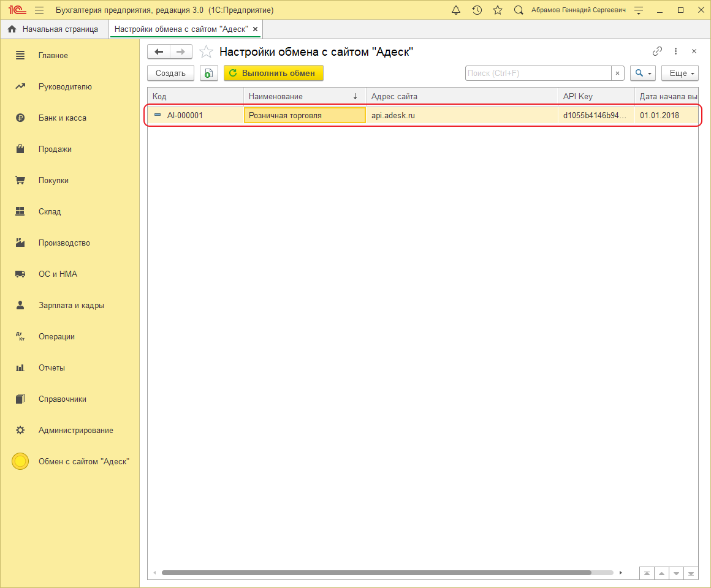The width and height of the screenshot is (711, 588).
Task: Click the Справочники books icon
Action: click(x=20, y=399)
